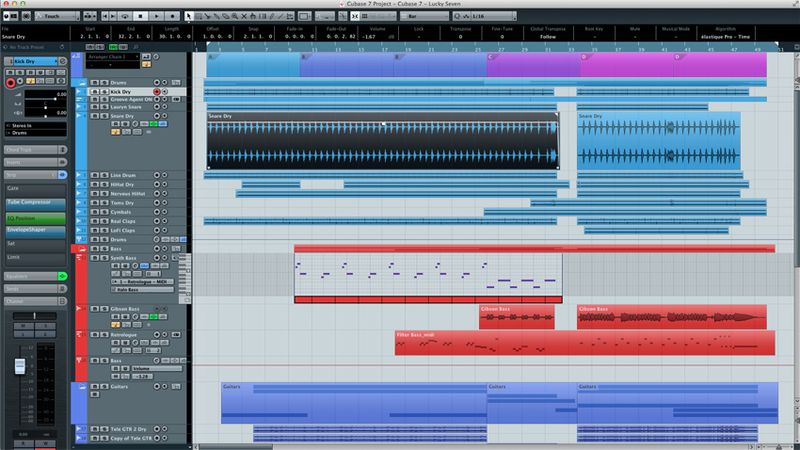Toggle Inspector monitor button for Kick Dry
The image size is (800, 450).
(x=20, y=81)
